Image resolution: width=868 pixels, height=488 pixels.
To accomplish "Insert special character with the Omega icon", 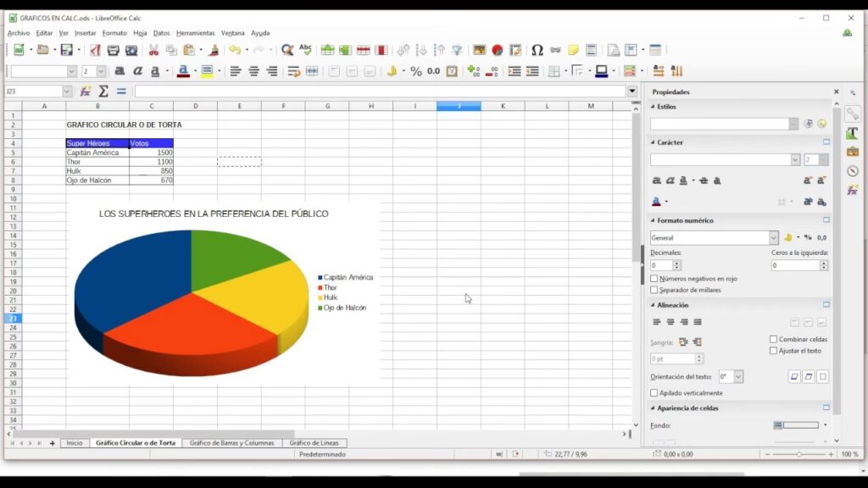I will (x=537, y=51).
